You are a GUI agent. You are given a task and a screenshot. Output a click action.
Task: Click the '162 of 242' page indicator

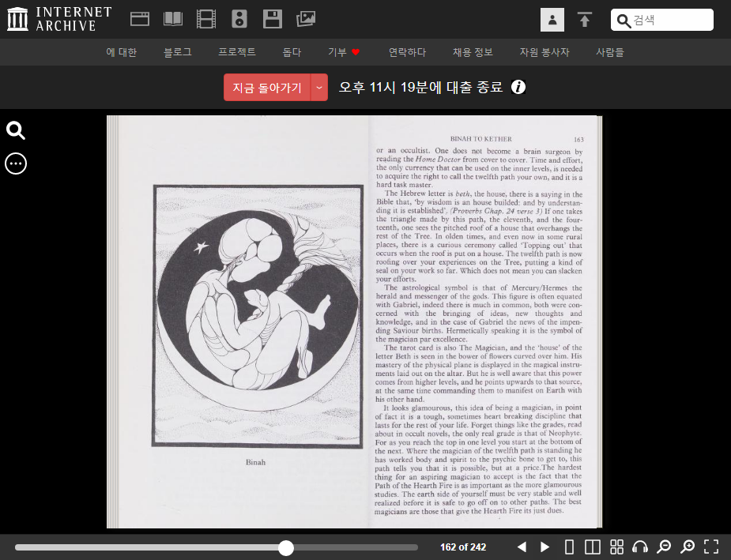click(463, 547)
